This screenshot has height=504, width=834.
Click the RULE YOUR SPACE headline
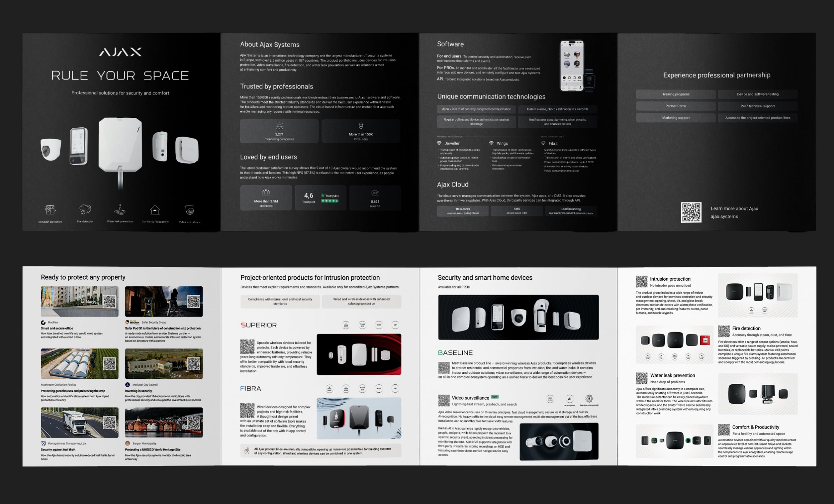120,76
